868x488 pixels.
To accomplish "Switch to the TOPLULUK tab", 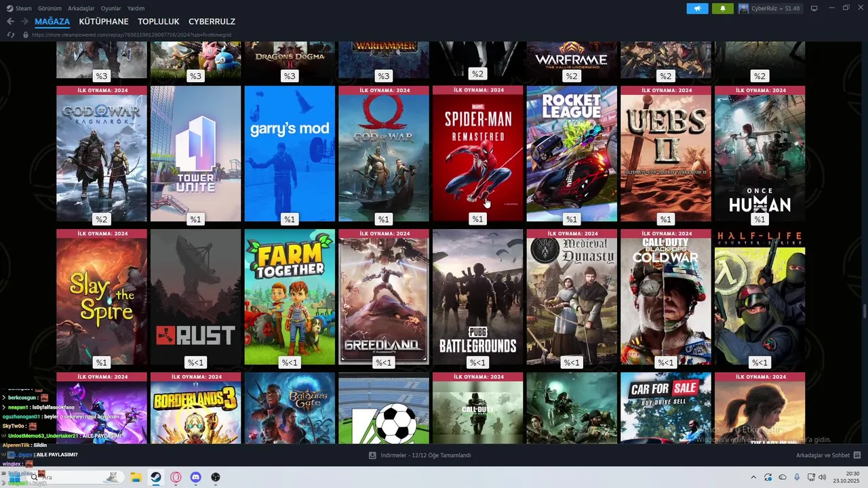I will pyautogui.click(x=159, y=22).
